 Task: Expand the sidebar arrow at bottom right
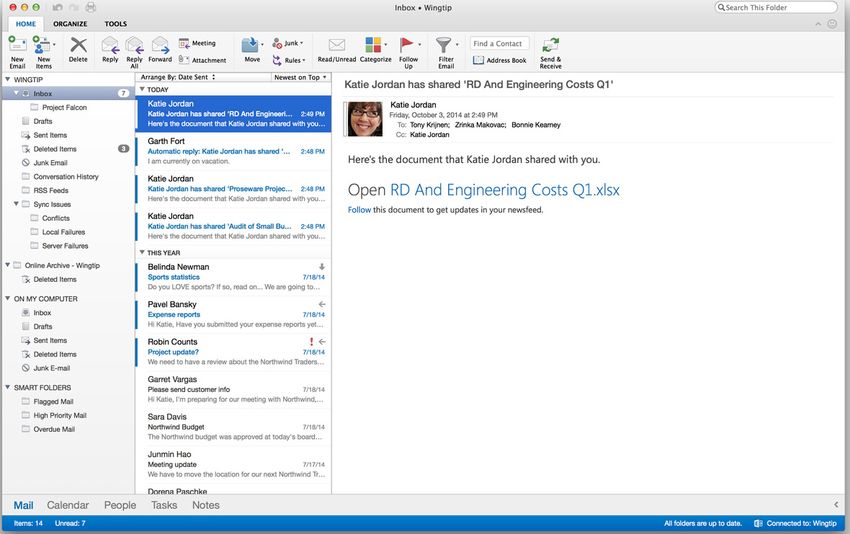click(x=836, y=505)
